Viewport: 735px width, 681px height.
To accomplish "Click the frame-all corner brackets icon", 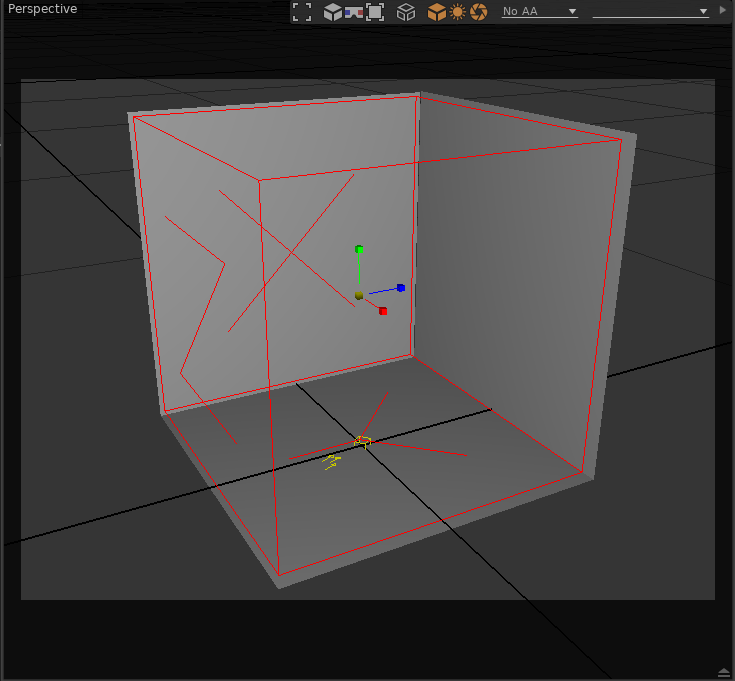I will coord(302,12).
